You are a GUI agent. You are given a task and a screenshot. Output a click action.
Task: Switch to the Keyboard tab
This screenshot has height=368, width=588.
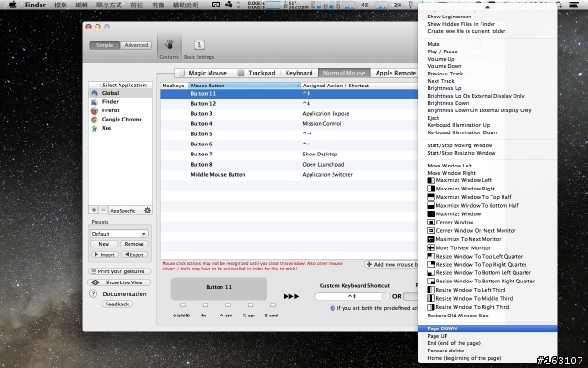point(299,73)
